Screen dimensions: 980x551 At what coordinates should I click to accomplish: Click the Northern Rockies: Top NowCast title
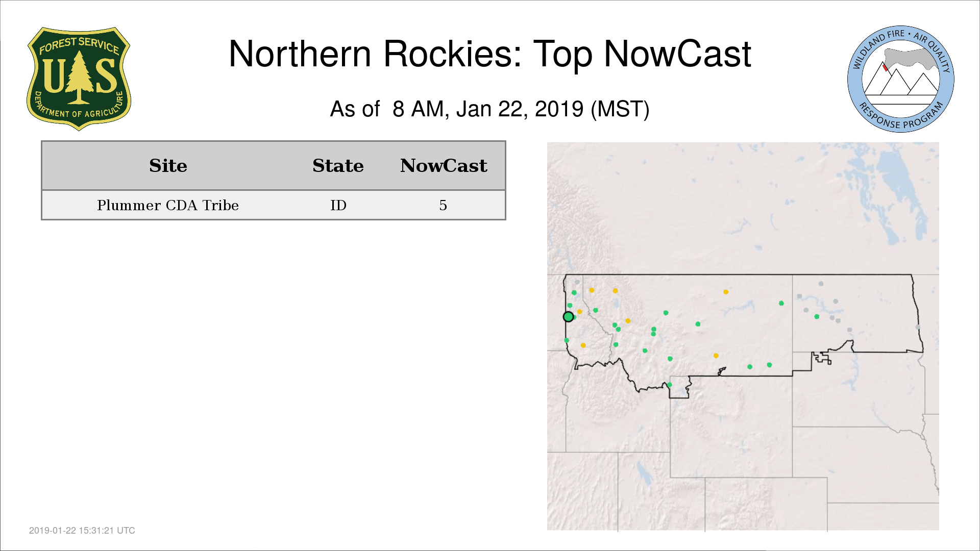pos(489,54)
